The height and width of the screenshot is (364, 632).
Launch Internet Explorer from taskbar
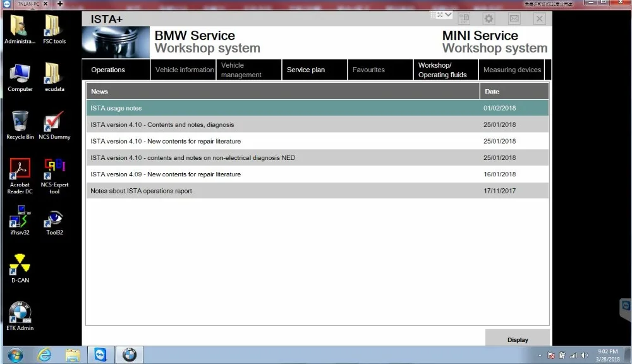coord(44,355)
